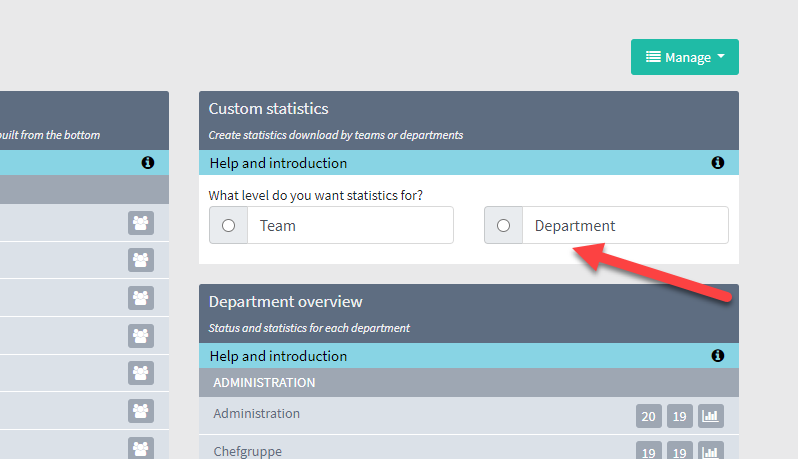
Task: Open the Manage dropdown menu
Action: pos(685,57)
